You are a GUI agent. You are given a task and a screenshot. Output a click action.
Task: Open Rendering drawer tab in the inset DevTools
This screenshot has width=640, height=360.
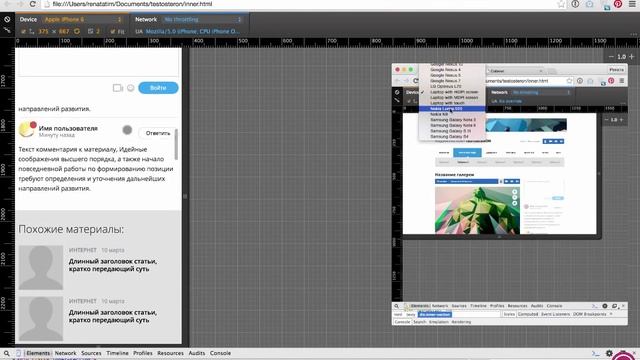coord(461,322)
